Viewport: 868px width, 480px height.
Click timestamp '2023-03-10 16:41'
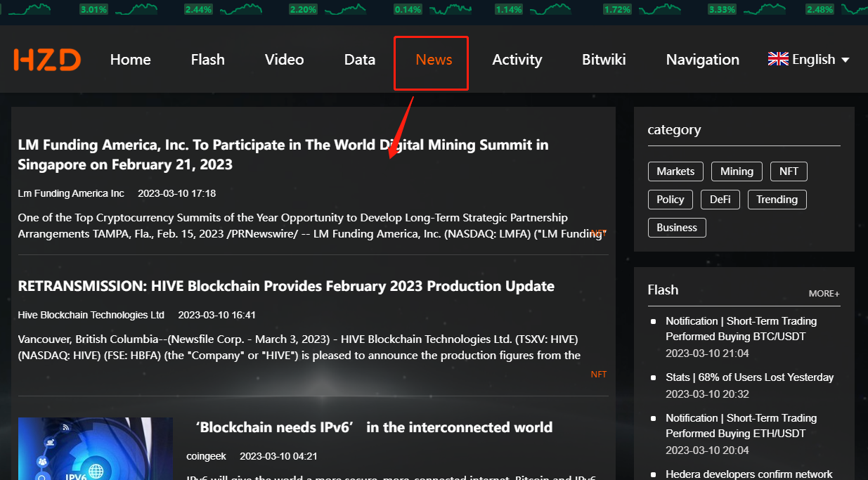(217, 315)
